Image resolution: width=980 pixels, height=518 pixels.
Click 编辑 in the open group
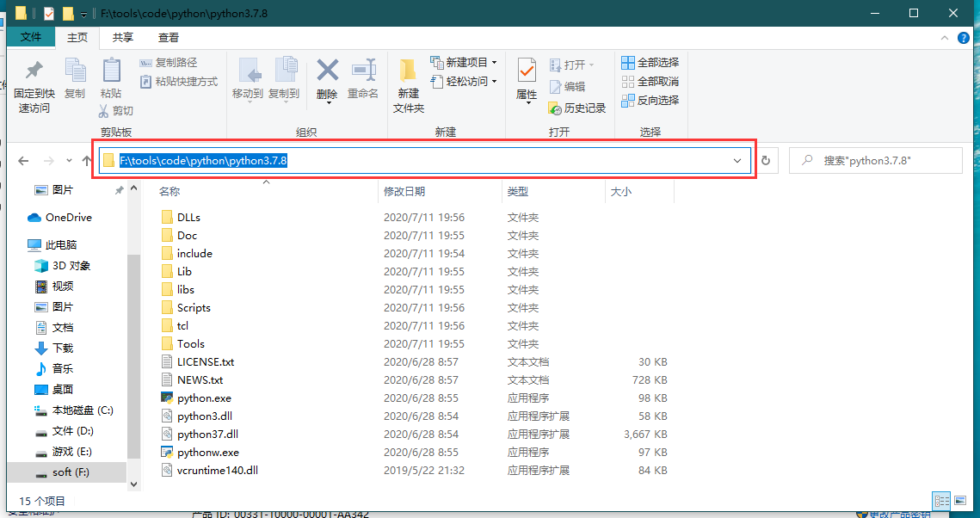pos(567,86)
